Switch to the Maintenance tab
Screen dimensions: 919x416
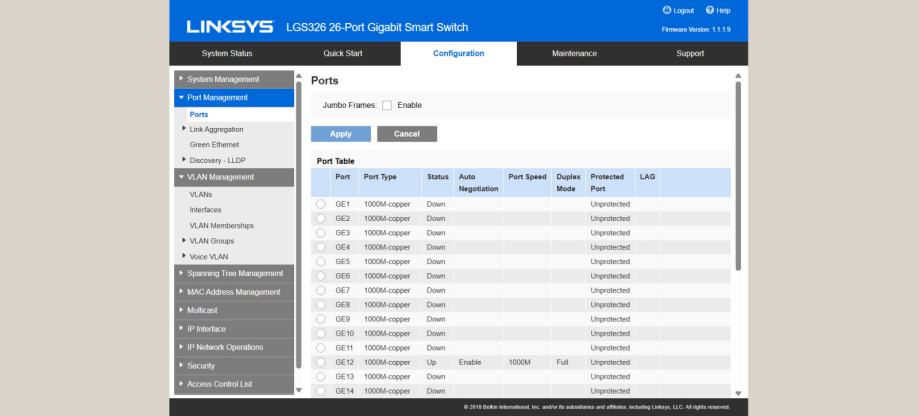(574, 53)
